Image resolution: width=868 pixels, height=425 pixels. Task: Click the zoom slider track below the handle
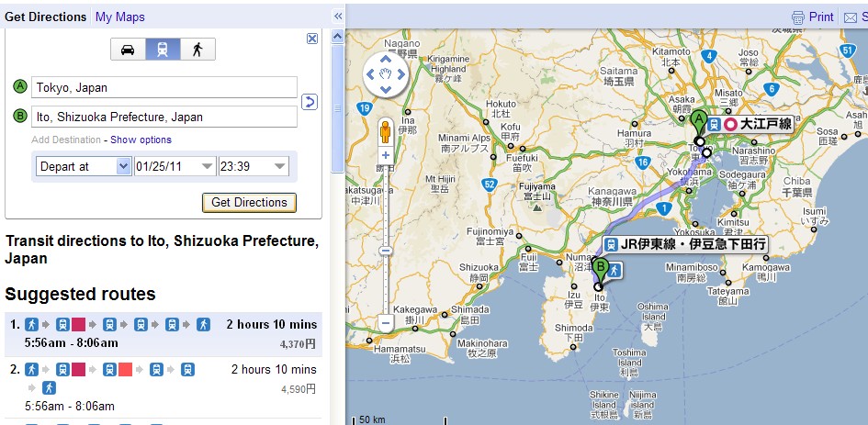pyautogui.click(x=386, y=285)
